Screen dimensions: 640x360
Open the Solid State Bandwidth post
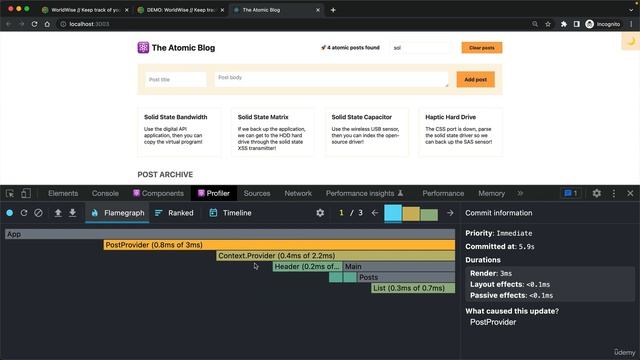tap(180, 132)
